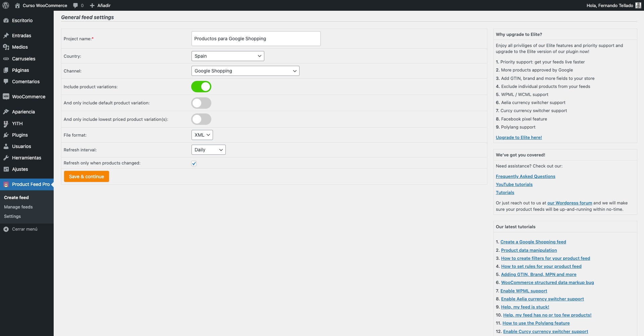This screenshot has height=336, width=644.
Task: Click the WooCommerce sidebar icon
Action: tap(6, 97)
